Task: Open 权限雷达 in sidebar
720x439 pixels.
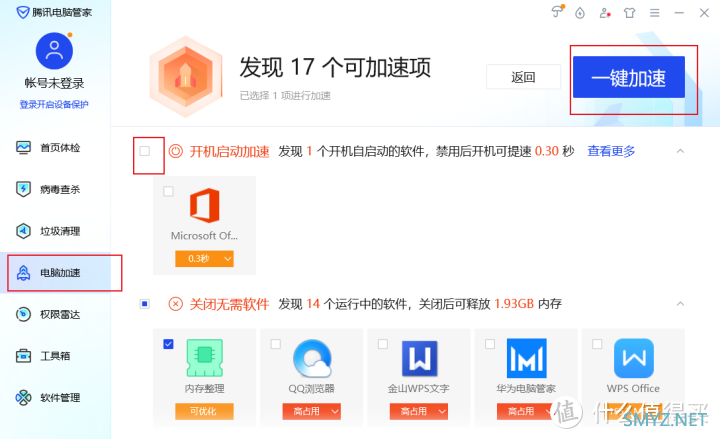Action: pos(56,314)
